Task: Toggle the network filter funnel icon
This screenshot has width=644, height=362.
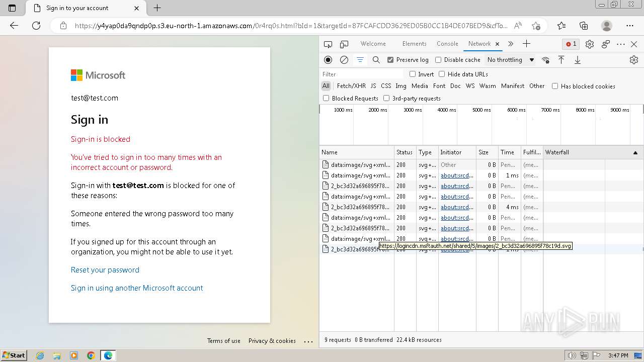Action: (360, 60)
